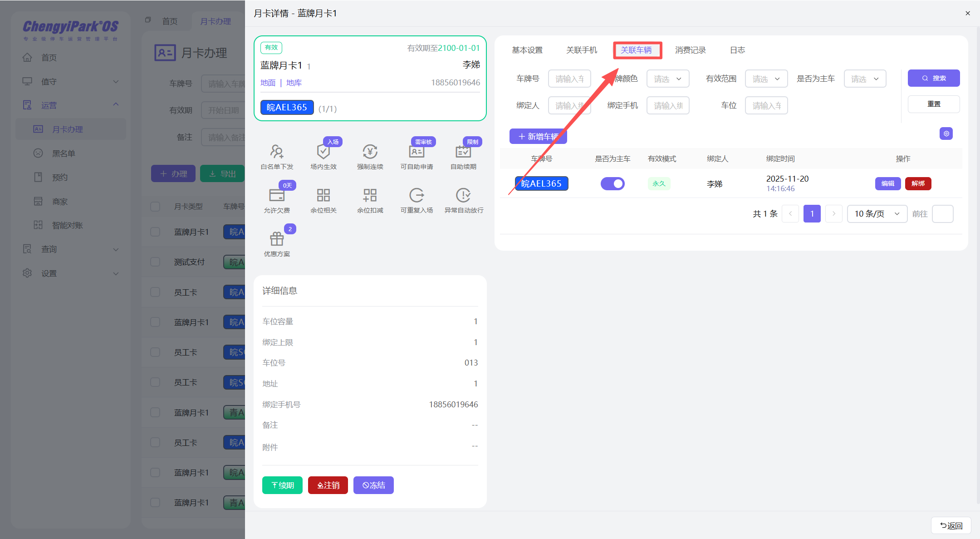Click the 车牌号 filter input field
The width and height of the screenshot is (980, 539).
(x=569, y=79)
